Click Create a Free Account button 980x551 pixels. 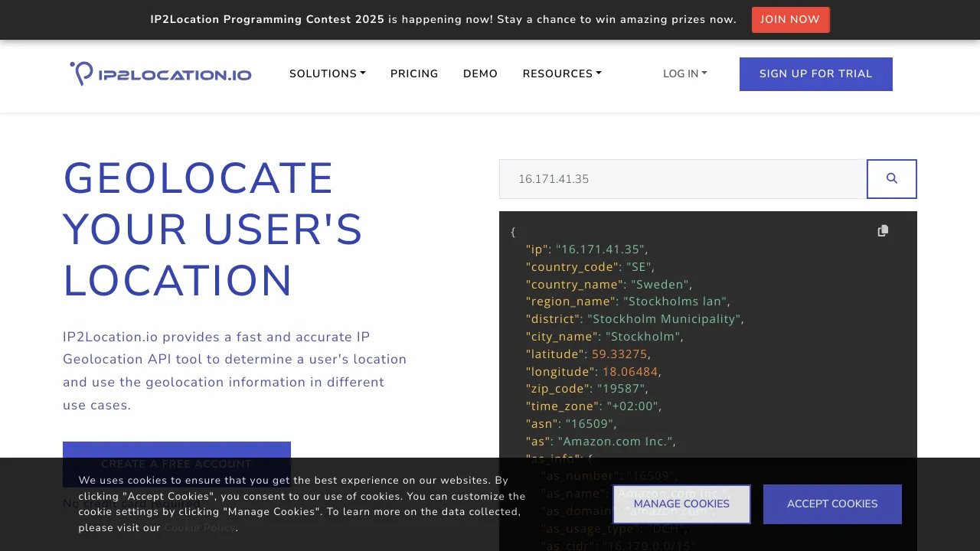[177, 464]
